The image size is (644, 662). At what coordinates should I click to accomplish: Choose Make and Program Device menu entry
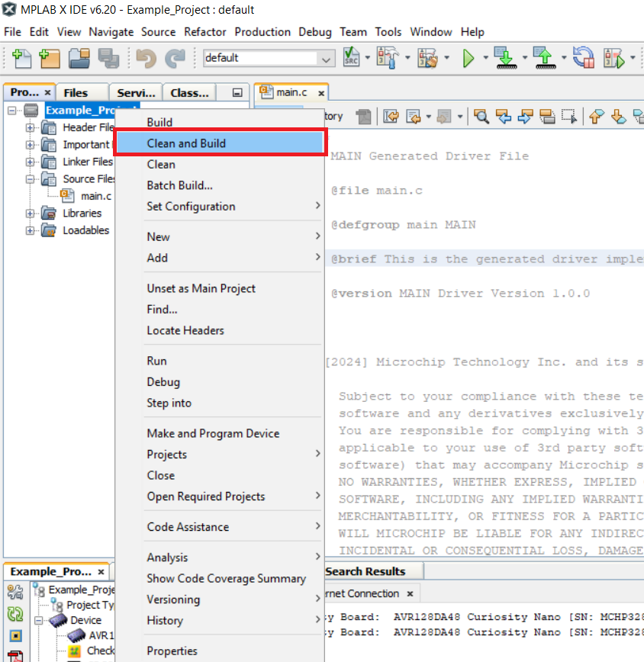[220, 433]
